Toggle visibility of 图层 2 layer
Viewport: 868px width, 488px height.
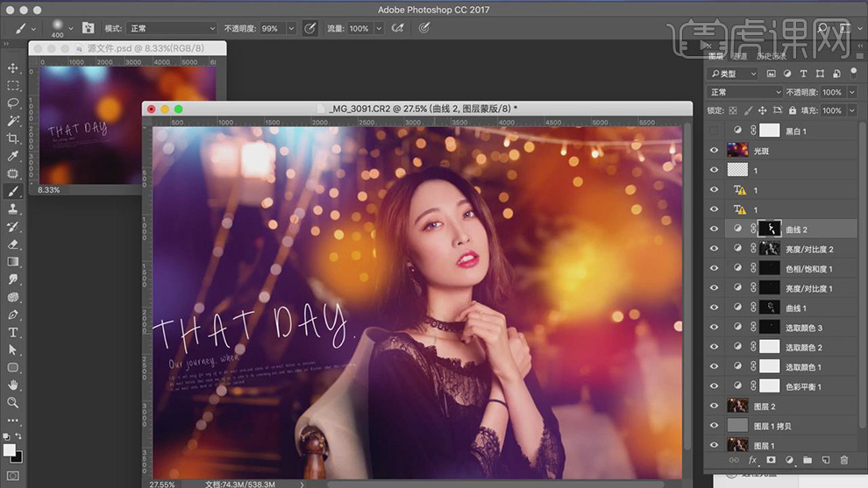(x=714, y=407)
